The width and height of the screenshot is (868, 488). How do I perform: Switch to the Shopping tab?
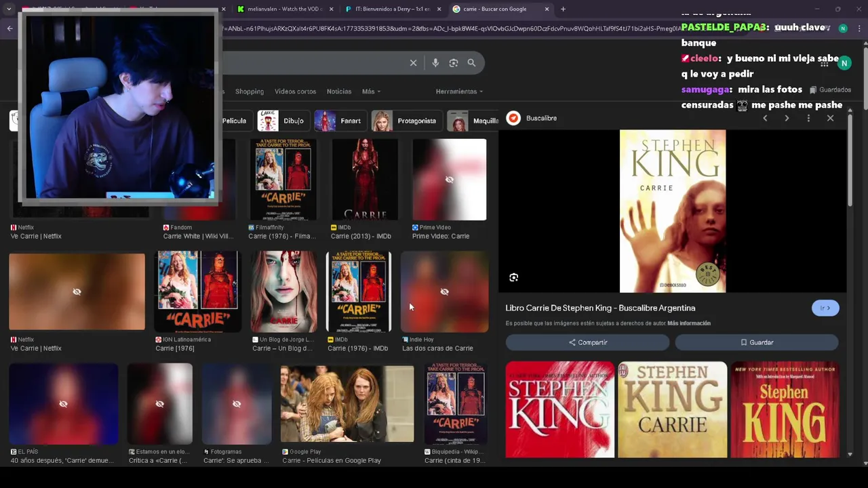pos(250,91)
